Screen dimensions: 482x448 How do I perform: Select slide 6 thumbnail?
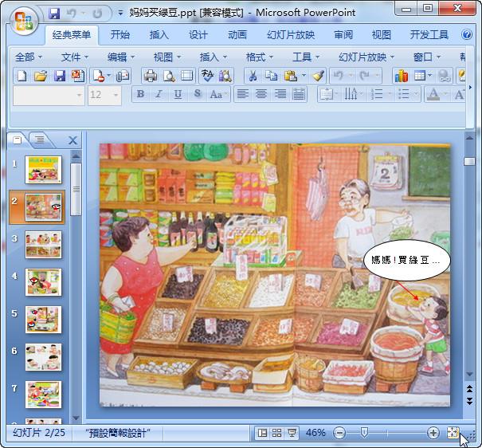[43, 357]
